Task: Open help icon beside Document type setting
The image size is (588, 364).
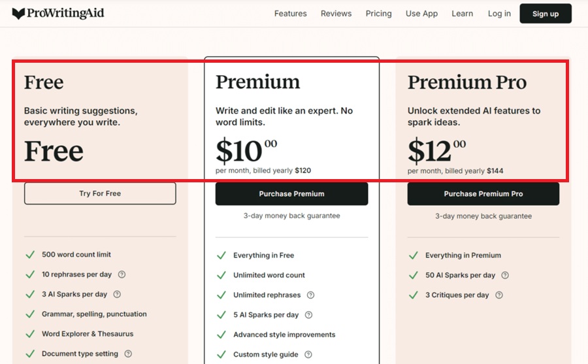Action: click(128, 354)
